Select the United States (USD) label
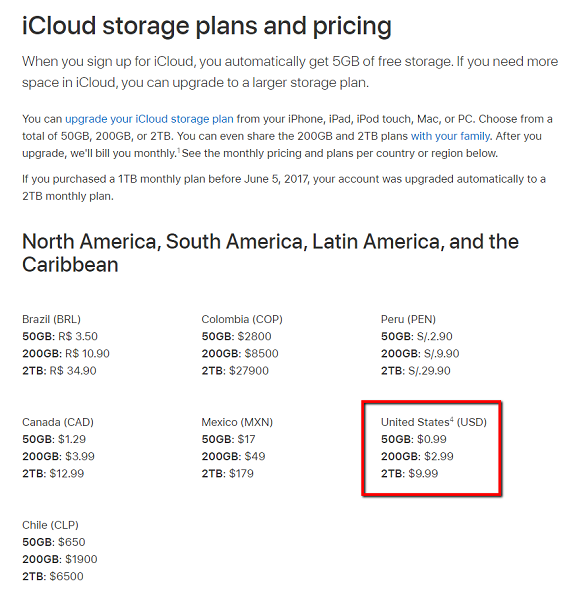 coord(434,422)
